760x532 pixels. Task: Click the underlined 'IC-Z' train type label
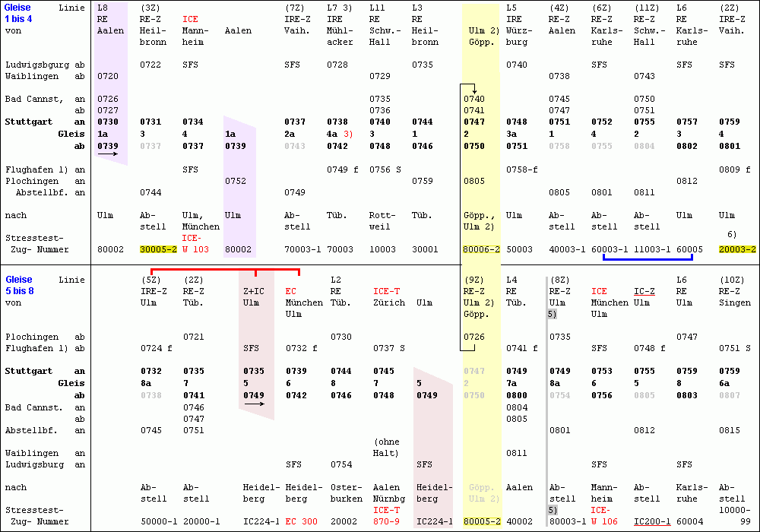[x=644, y=291]
